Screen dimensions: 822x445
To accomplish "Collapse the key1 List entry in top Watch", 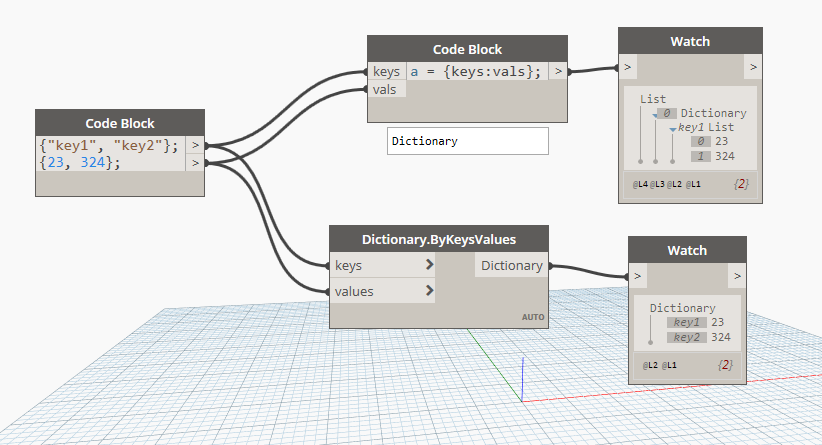I will pos(673,129).
